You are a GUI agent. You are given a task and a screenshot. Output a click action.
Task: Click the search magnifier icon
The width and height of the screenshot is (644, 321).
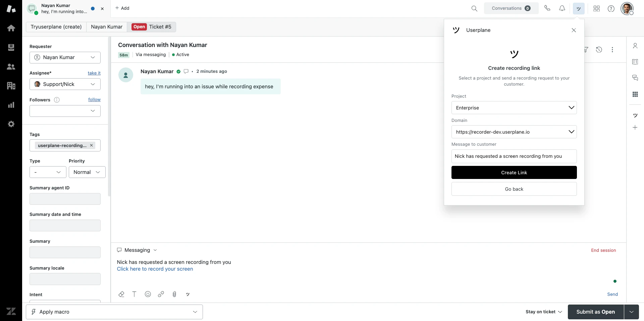tap(474, 8)
